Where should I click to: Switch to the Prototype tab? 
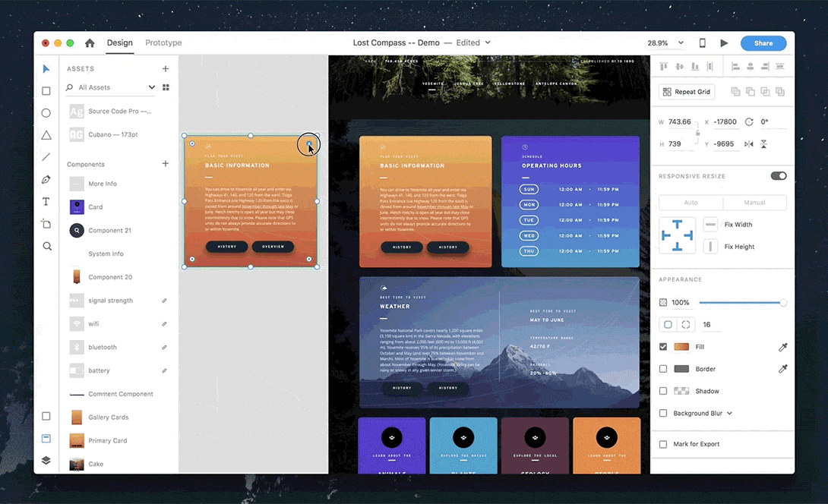coord(163,43)
